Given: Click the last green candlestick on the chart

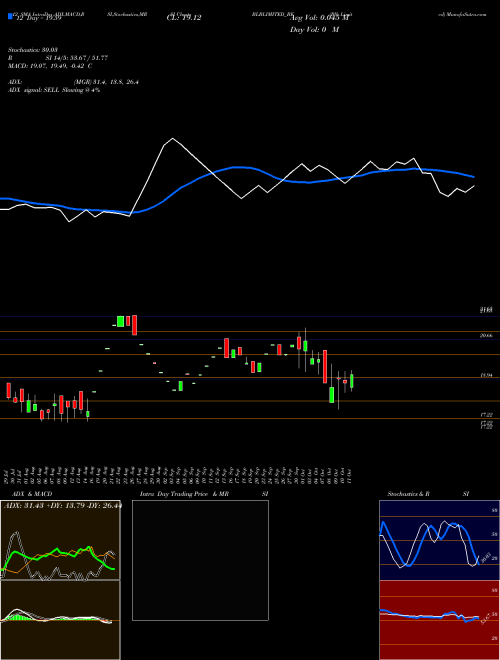Looking at the screenshot, I should pyautogui.click(x=352, y=381).
